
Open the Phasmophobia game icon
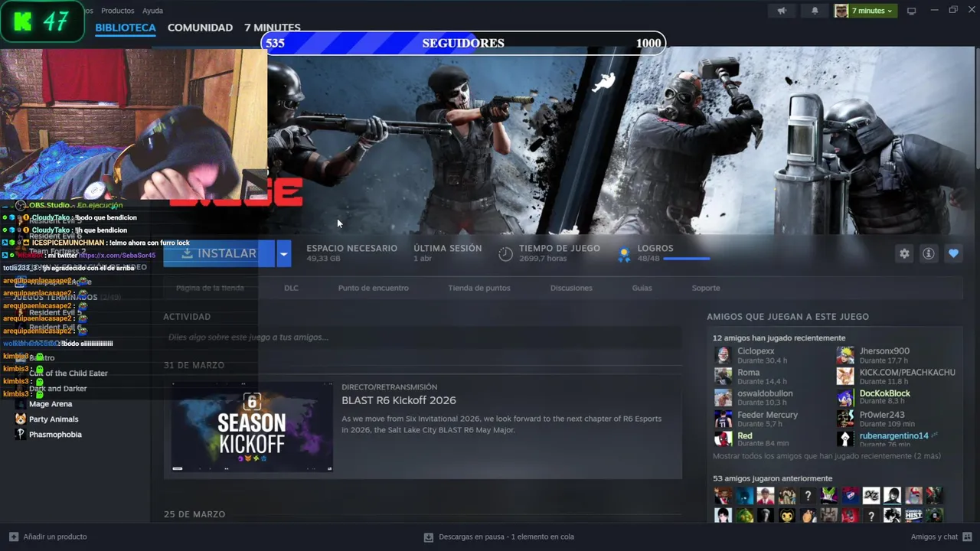[x=20, y=434]
